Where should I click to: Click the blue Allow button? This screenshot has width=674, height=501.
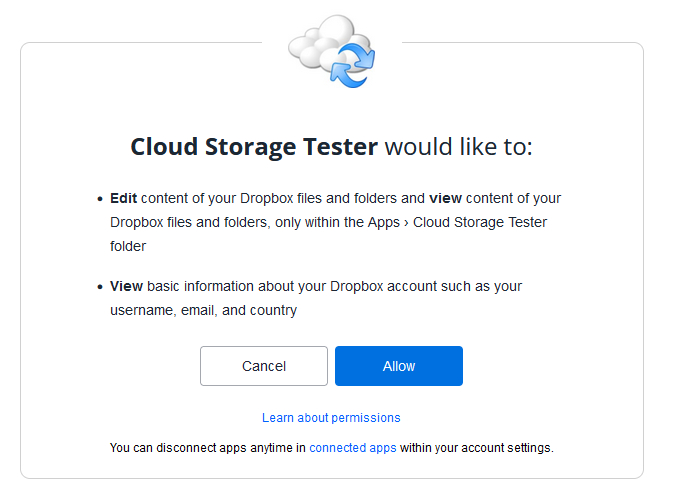[x=398, y=366]
